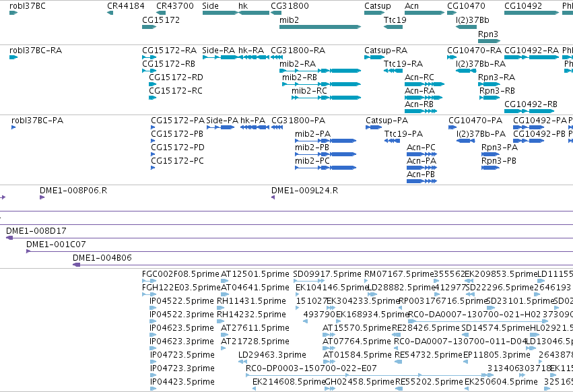Viewport: 573px width, 392px height.
Task: Click the CG15172 gene label
Action: click(x=161, y=20)
